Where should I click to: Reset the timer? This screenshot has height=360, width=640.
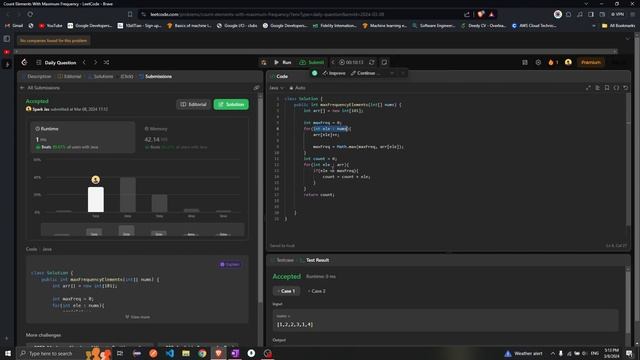371,62
